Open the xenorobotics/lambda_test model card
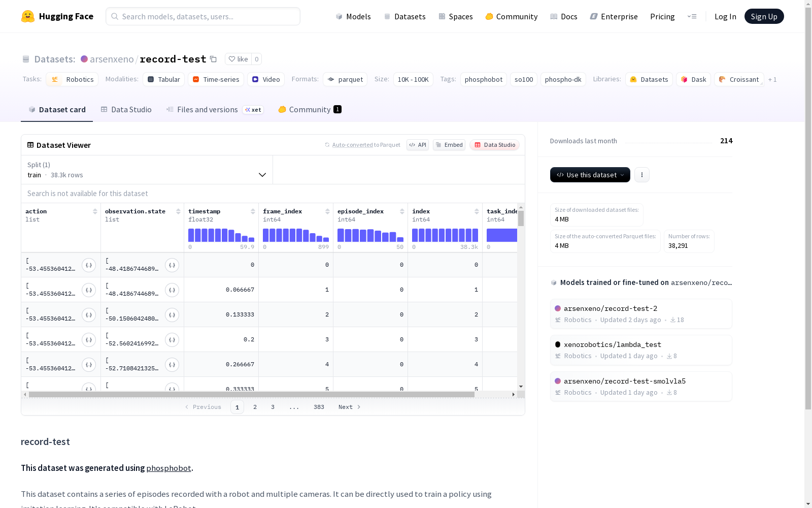Viewport: 812px width, 508px height. tap(641, 350)
